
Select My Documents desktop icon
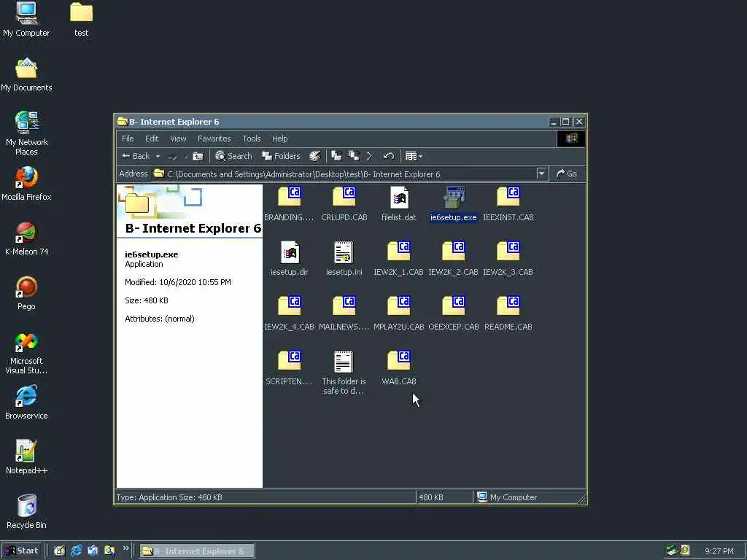pyautogui.click(x=26, y=74)
